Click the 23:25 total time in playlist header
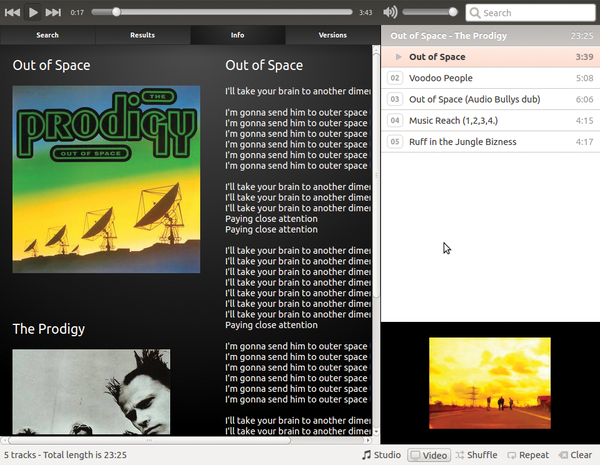The width and height of the screenshot is (600, 465). coord(582,36)
